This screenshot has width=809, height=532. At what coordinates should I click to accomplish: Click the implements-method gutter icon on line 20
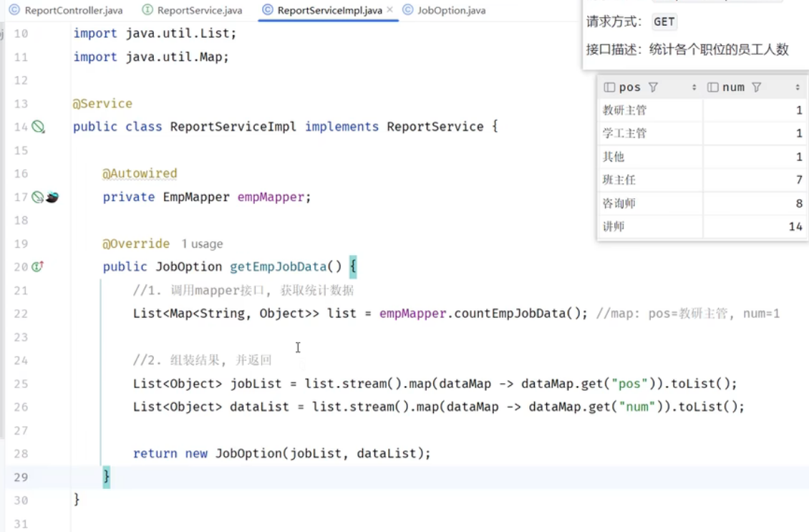click(x=38, y=267)
